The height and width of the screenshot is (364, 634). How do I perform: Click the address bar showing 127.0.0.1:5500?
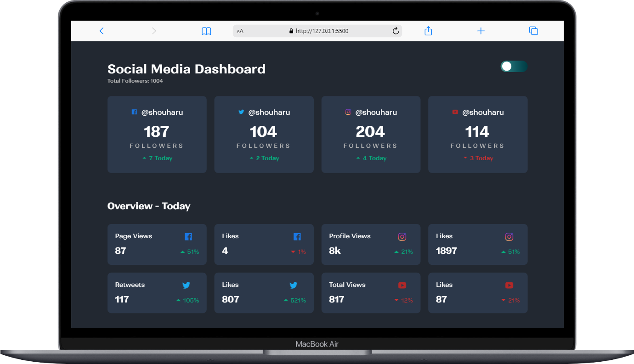(317, 31)
